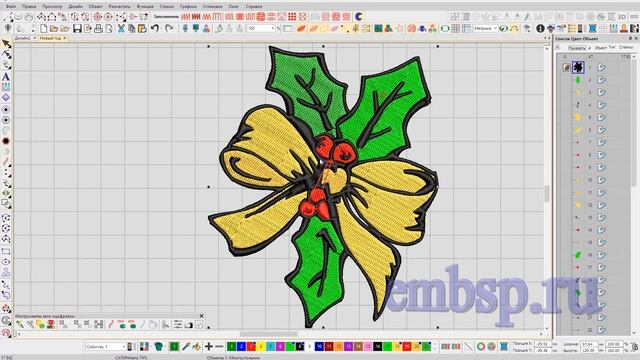Click the black Info circle icon
The width and height of the screenshot is (640, 360).
[x=540, y=29]
